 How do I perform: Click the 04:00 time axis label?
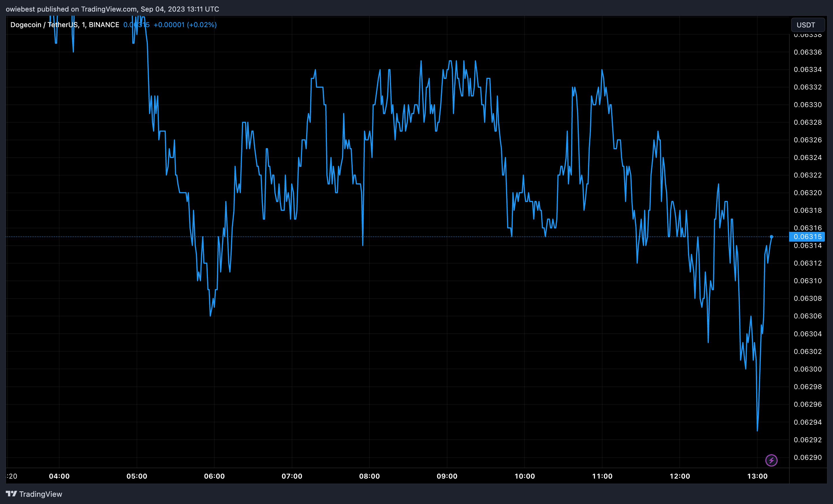point(59,476)
